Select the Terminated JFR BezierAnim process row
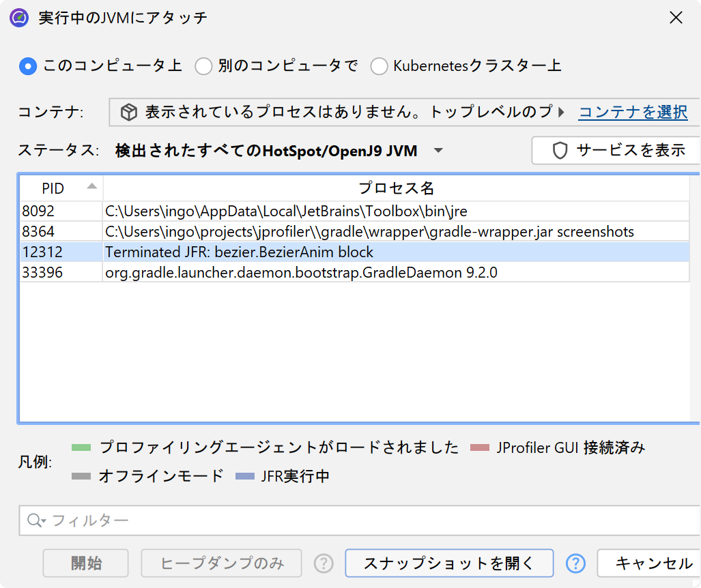701x588 pixels. click(x=239, y=252)
